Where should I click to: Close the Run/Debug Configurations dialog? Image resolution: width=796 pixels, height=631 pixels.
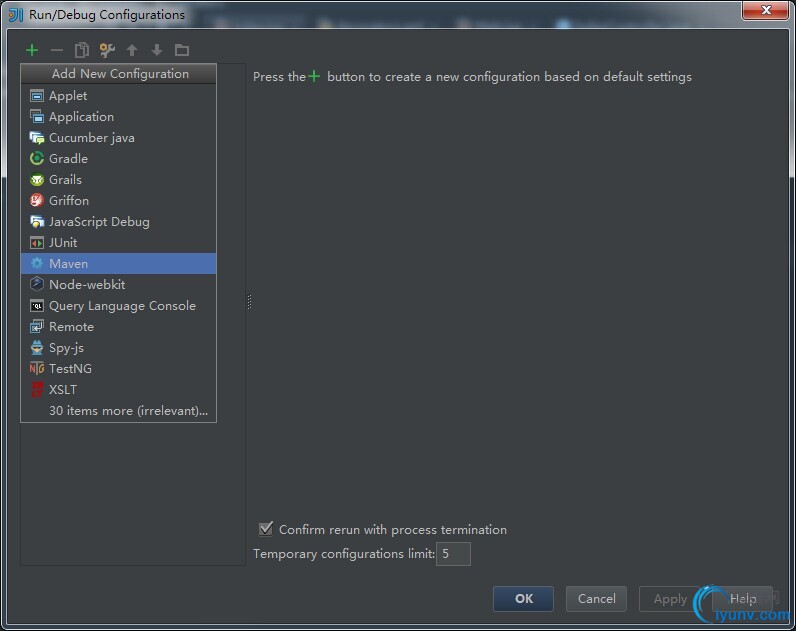766,10
